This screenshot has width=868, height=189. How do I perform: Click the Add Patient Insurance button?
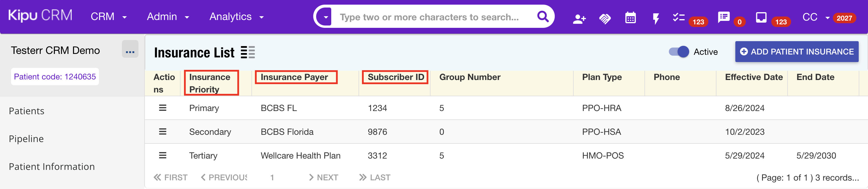(x=797, y=52)
